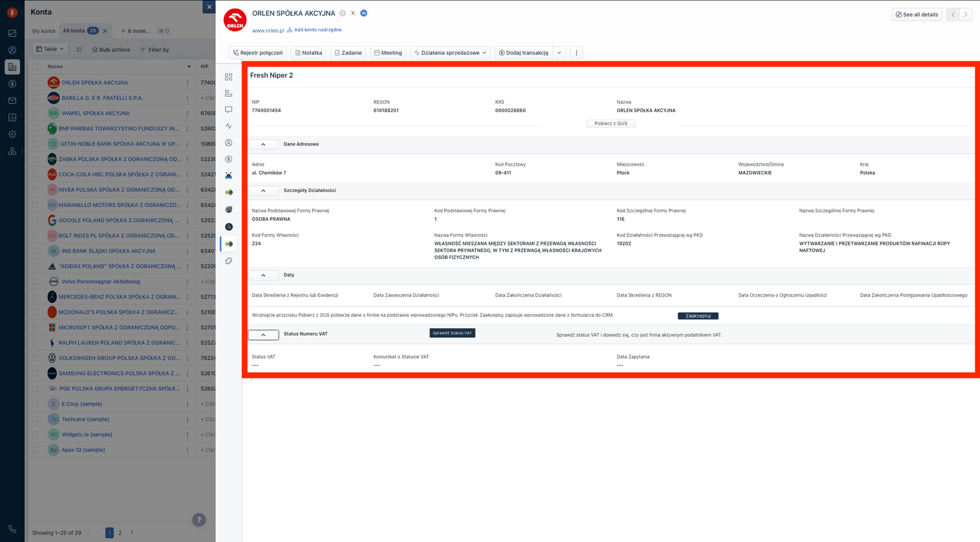The width and height of the screenshot is (980, 542).
Task: Collapse the Status Numeru VAT section
Action: tap(263, 334)
